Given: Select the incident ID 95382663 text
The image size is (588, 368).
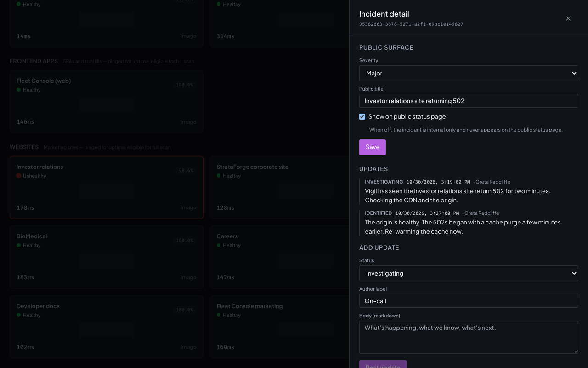Looking at the screenshot, I should [x=411, y=24].
